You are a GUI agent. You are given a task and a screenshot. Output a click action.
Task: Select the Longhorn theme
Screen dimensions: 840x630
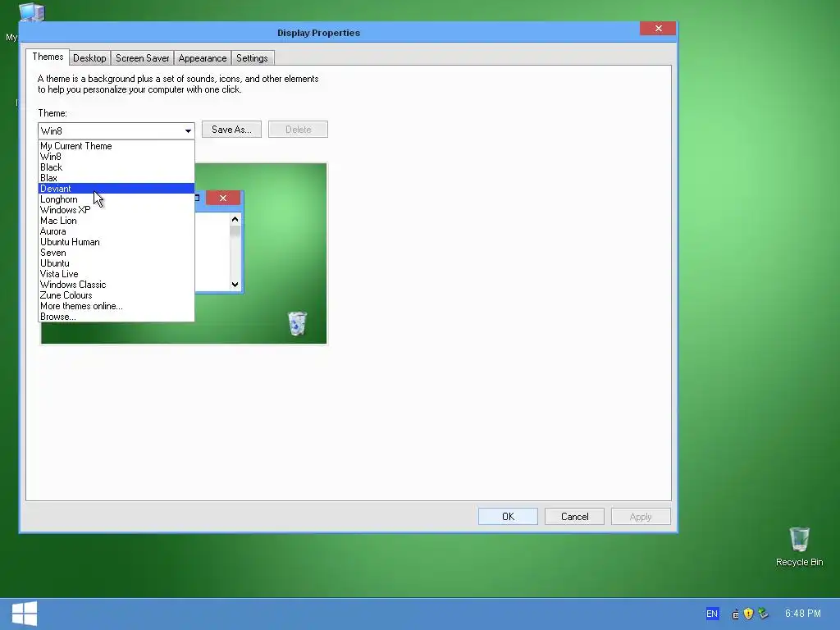click(116, 199)
